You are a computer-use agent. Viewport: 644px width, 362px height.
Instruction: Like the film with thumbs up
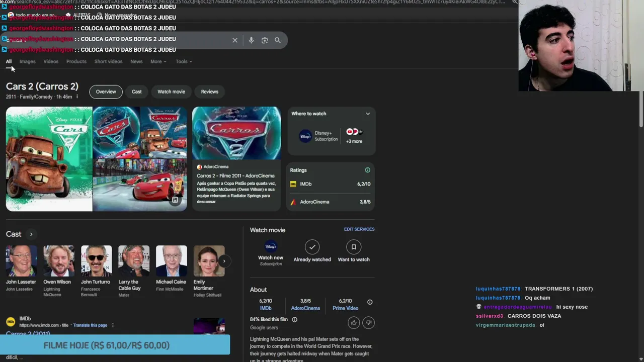(x=354, y=322)
